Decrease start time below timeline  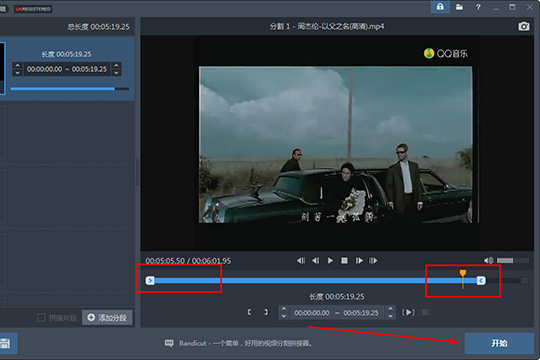tap(283, 316)
